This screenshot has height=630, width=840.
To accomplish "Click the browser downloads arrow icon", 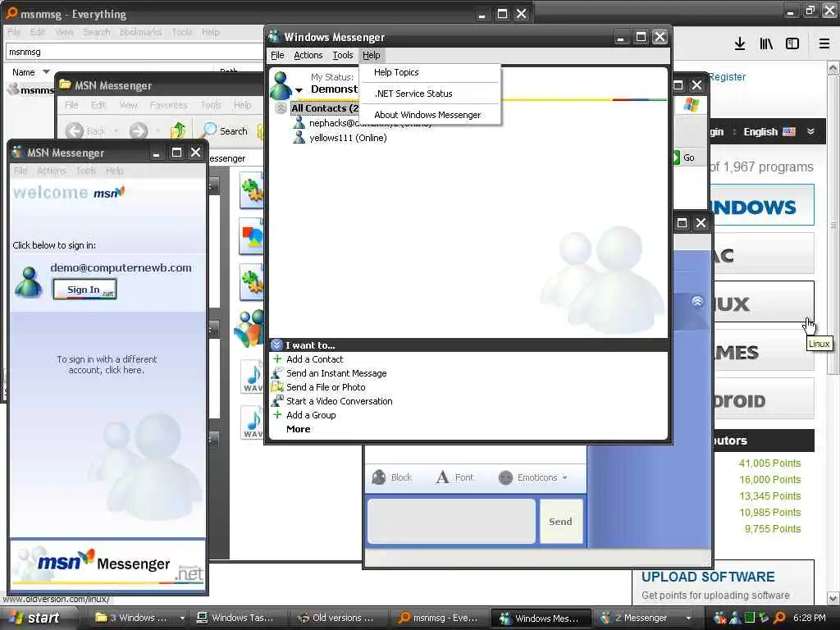I will pyautogui.click(x=740, y=44).
